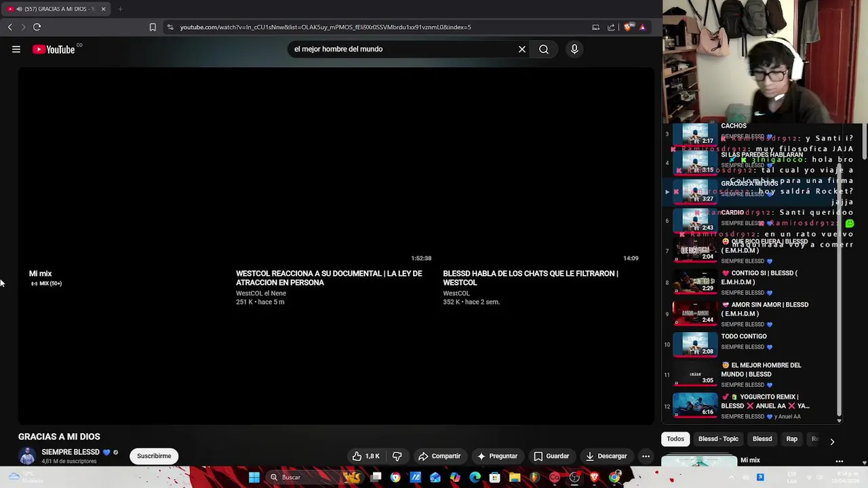The width and height of the screenshot is (868, 488).
Task: Open the Compartir share button
Action: pyautogui.click(x=439, y=456)
